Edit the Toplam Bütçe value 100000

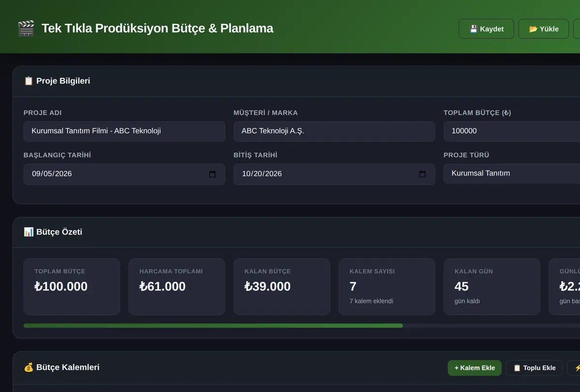click(512, 131)
